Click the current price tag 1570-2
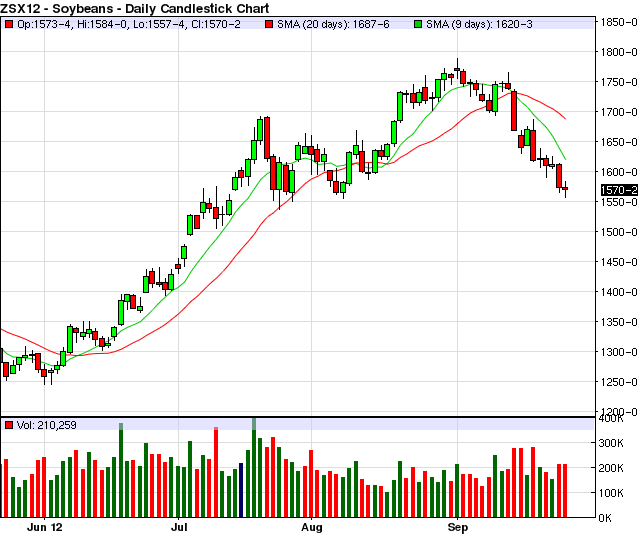Screen dimensions: 640x536 click(x=619, y=190)
